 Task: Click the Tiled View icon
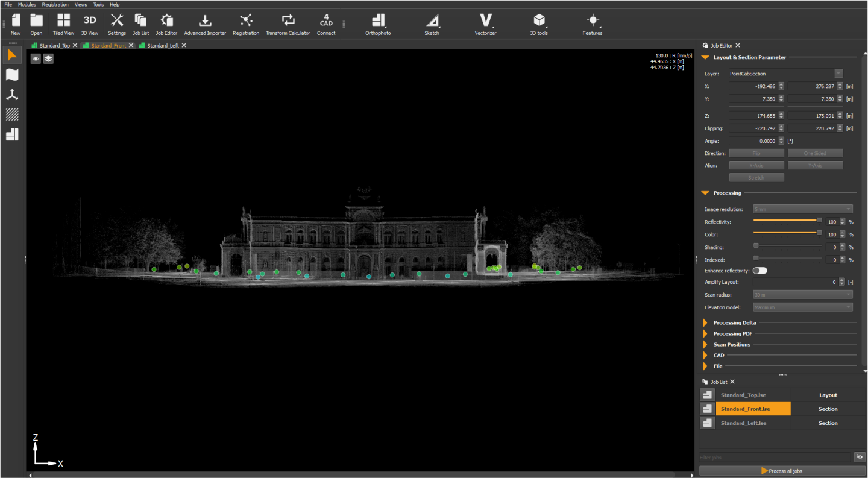[x=63, y=24]
